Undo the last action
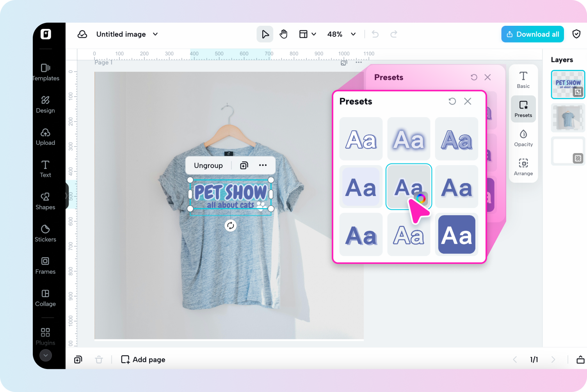 (375, 34)
